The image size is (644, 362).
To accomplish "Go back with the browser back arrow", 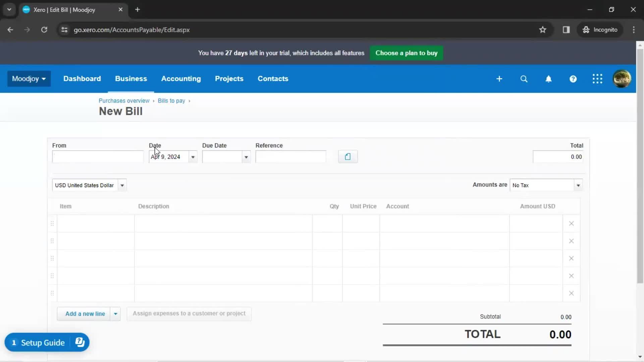I will point(10,30).
